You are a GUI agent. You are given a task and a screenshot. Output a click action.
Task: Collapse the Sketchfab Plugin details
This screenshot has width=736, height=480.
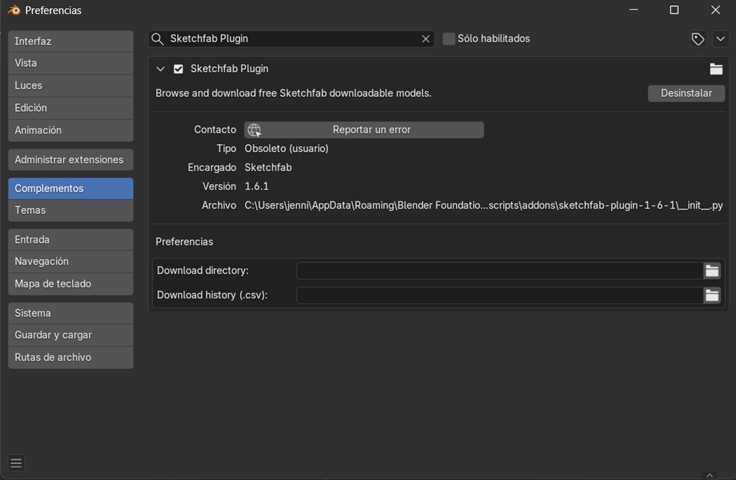[161, 69]
